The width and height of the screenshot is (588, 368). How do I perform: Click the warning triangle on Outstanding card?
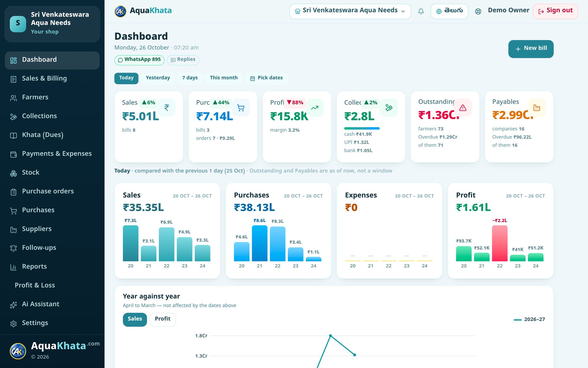click(x=463, y=108)
